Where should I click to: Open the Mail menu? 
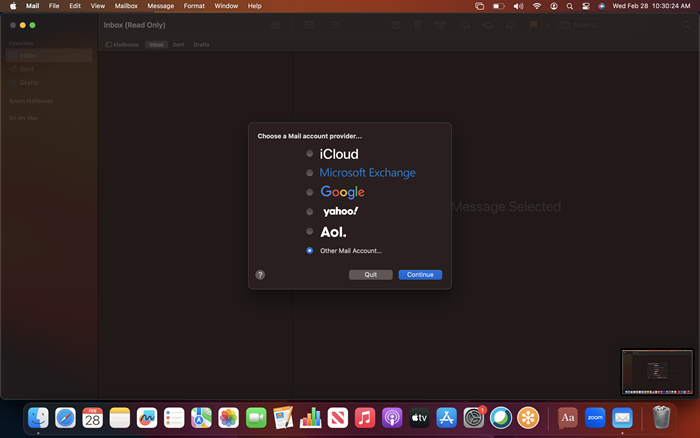tap(32, 6)
